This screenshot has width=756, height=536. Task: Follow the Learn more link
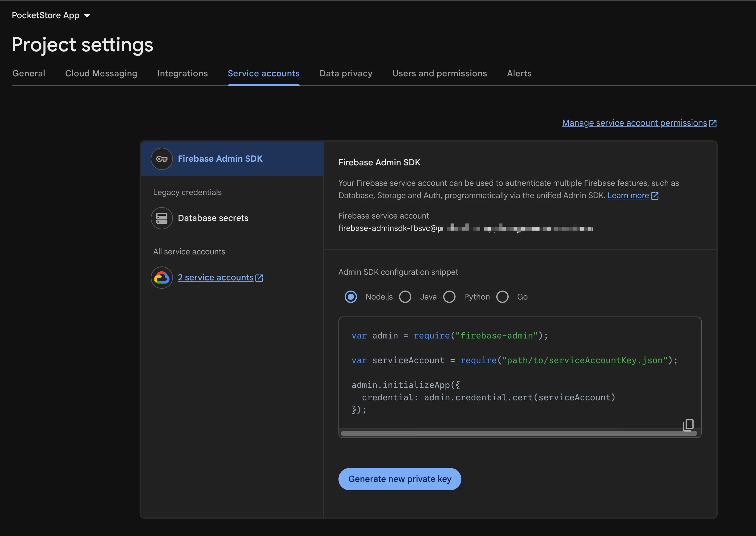[628, 196]
